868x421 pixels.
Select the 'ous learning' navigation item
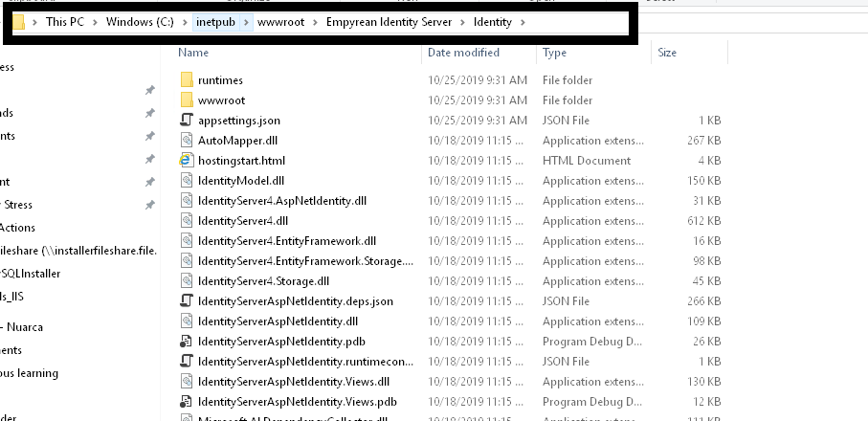(29, 373)
